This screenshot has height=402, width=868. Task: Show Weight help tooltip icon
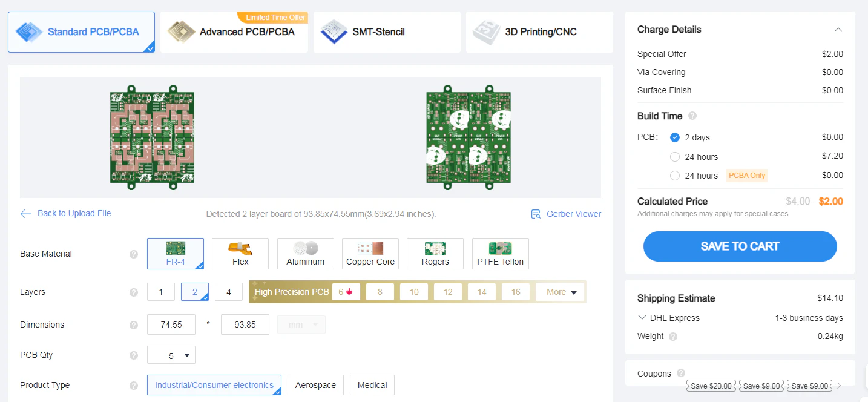(673, 337)
